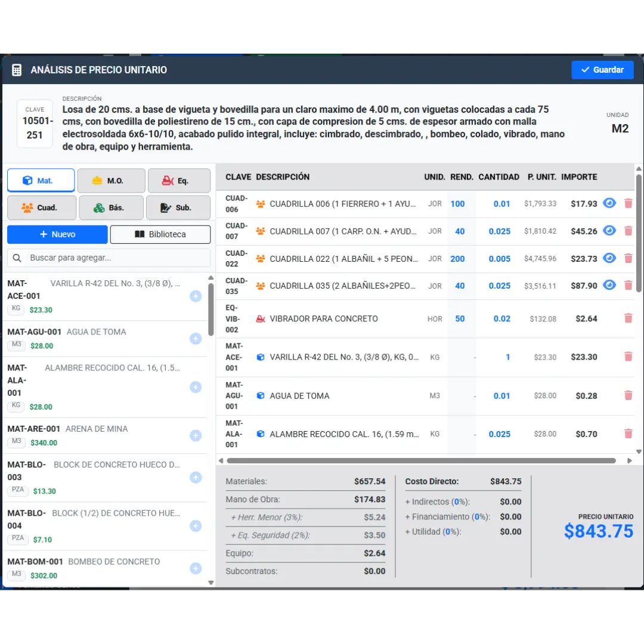Create a new item with Nuevo
Viewport: 644px width, 644px height.
57,234
